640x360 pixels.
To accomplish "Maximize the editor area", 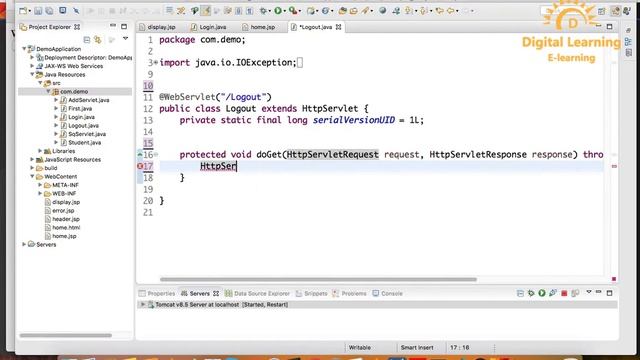I will tap(609, 27).
